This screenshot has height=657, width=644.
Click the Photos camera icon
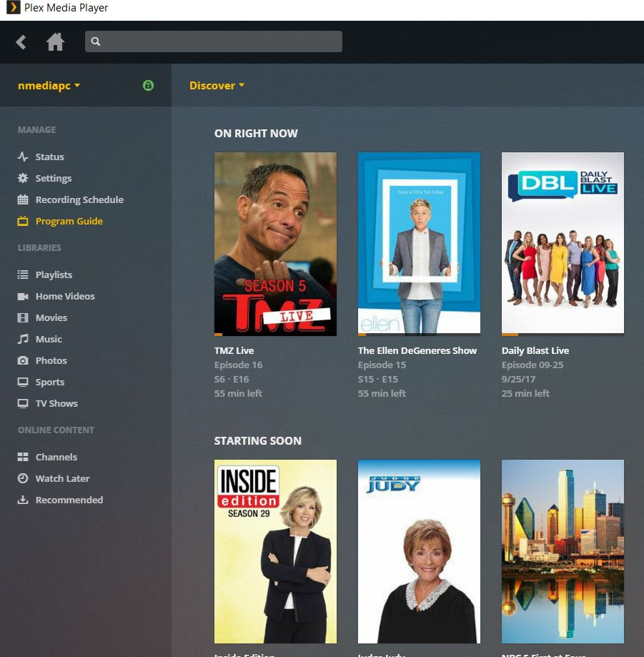tap(23, 360)
